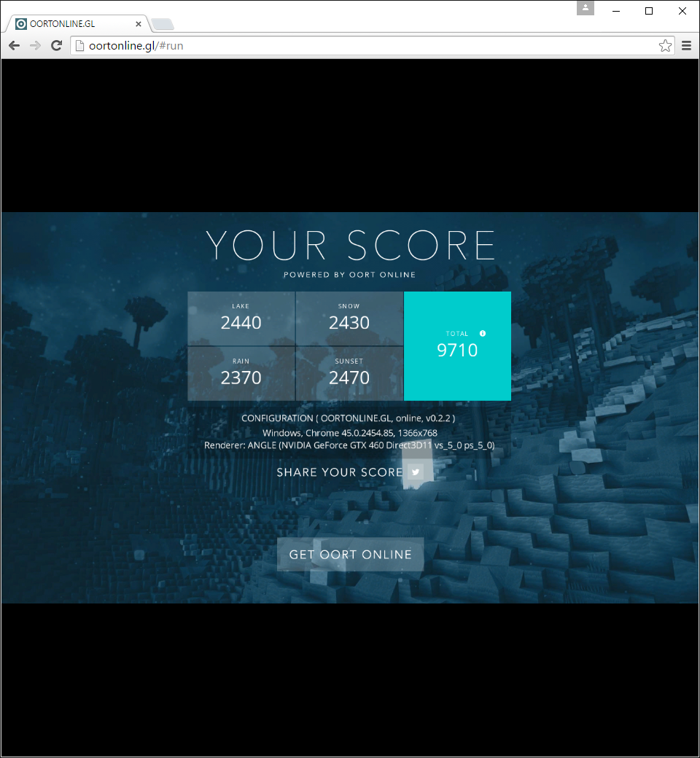Click the SNOW score tile 2430

[349, 318]
